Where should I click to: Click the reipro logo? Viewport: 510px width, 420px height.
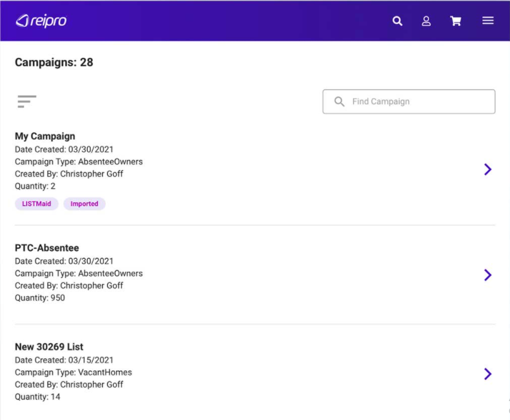[x=41, y=21]
